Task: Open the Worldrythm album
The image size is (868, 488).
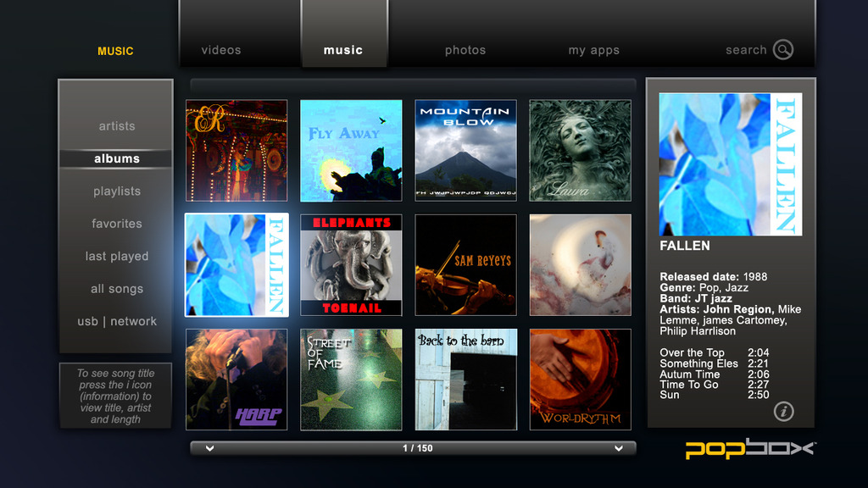Action: tap(580, 380)
